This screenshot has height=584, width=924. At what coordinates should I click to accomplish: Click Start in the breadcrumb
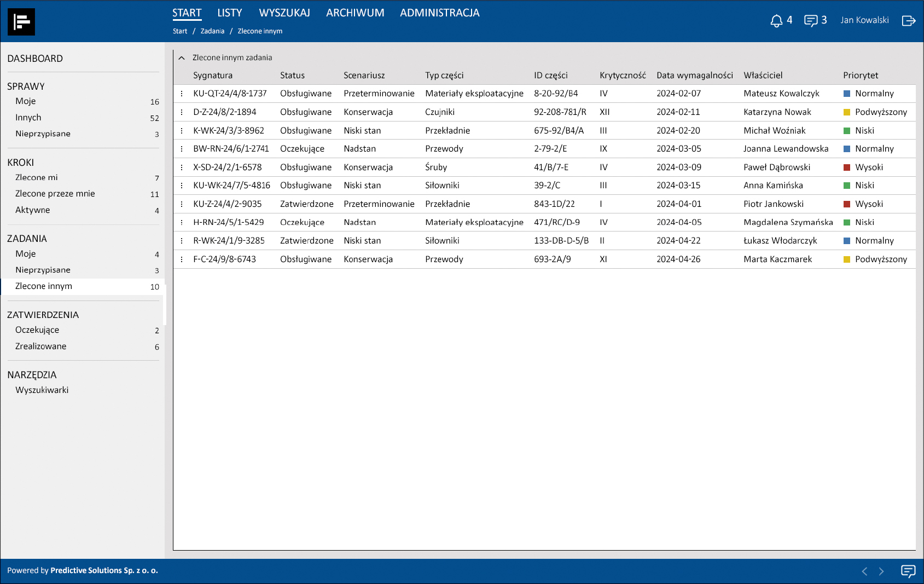(x=180, y=31)
